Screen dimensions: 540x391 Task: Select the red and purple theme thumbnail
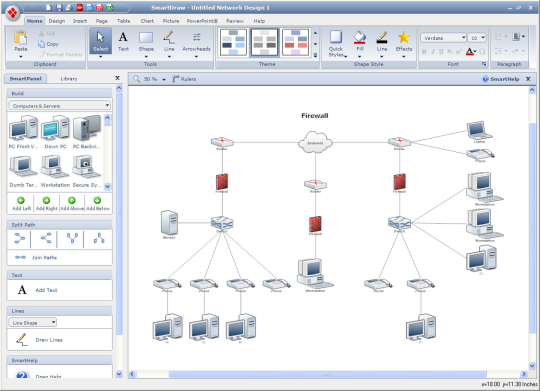coord(295,42)
